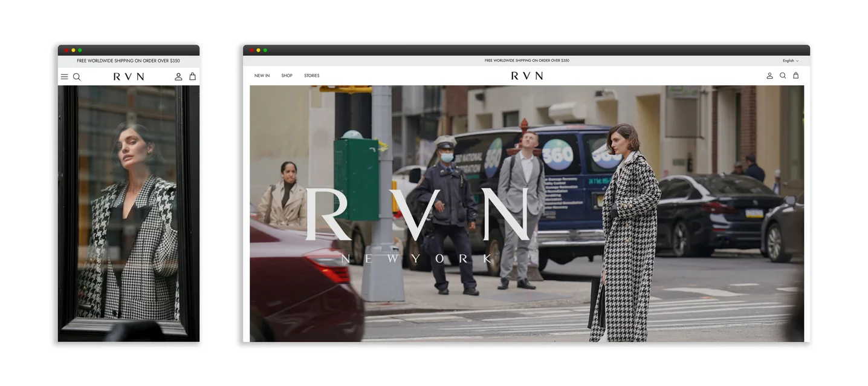Image resolution: width=868 pixels, height=386 pixels.
Task: Open the STORIES menu item
Action: coord(311,76)
